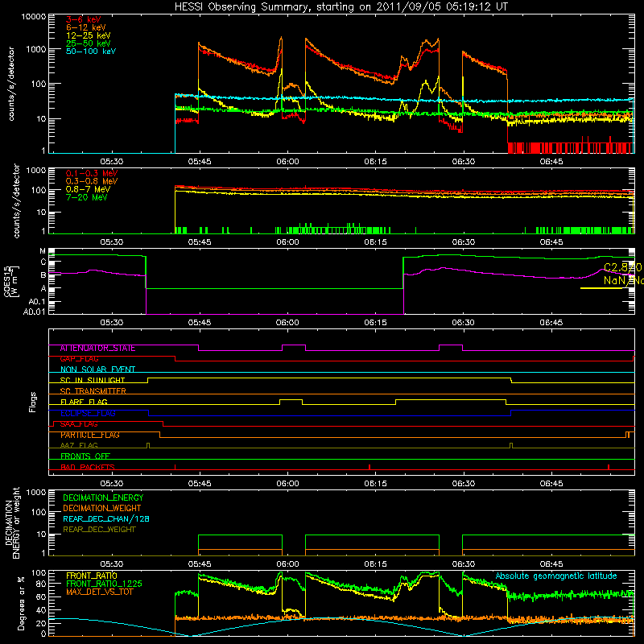The image size is (644, 644).
Task: Select the GAP_FLAG label
Action: click(x=79, y=359)
